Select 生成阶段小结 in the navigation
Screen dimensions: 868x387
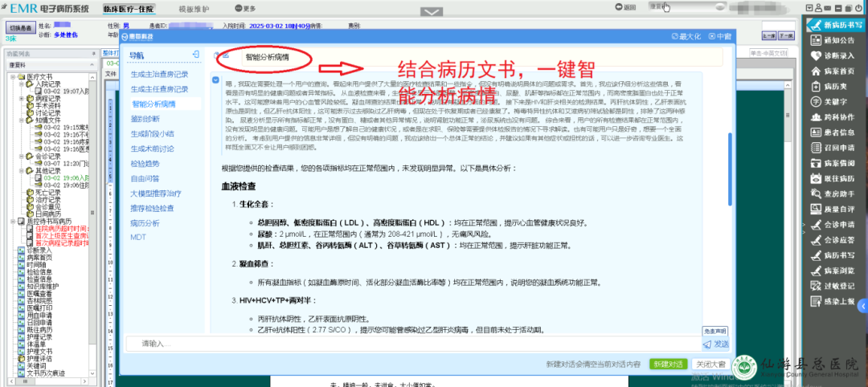[x=152, y=133]
